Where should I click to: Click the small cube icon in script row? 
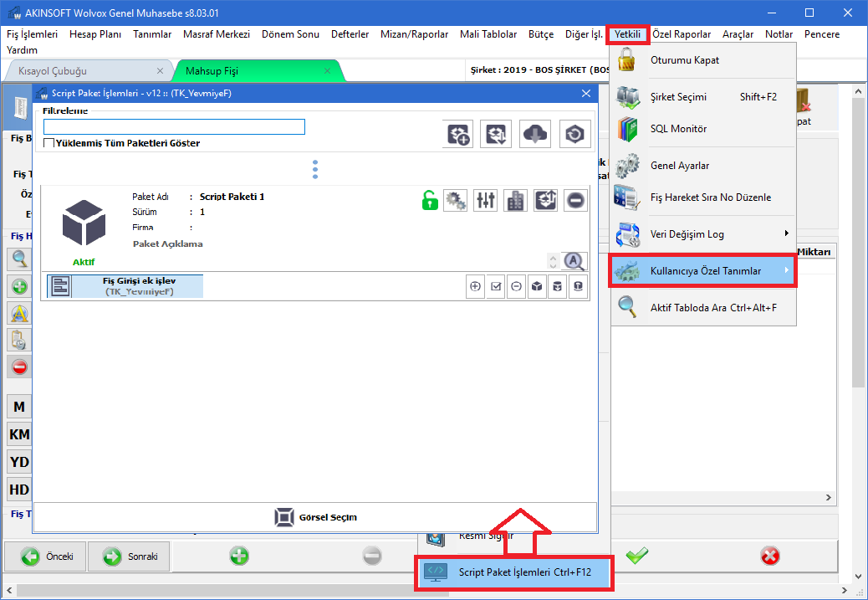pyautogui.click(x=537, y=286)
